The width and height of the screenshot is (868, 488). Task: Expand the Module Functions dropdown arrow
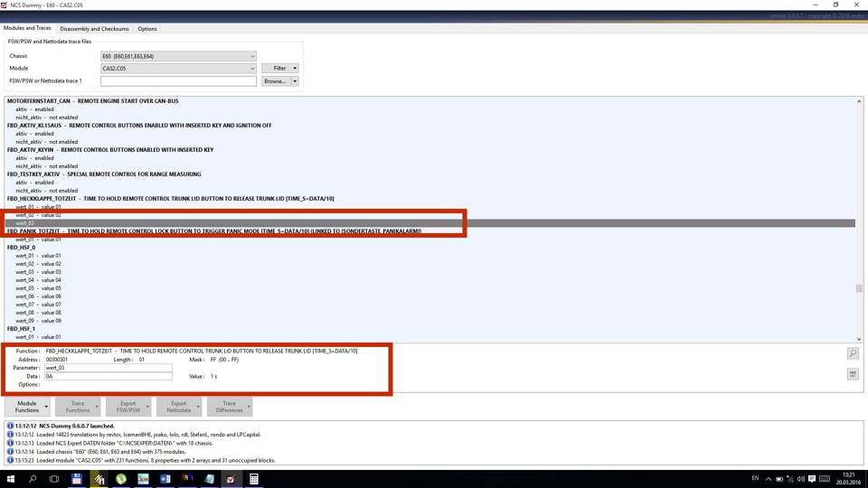point(46,407)
